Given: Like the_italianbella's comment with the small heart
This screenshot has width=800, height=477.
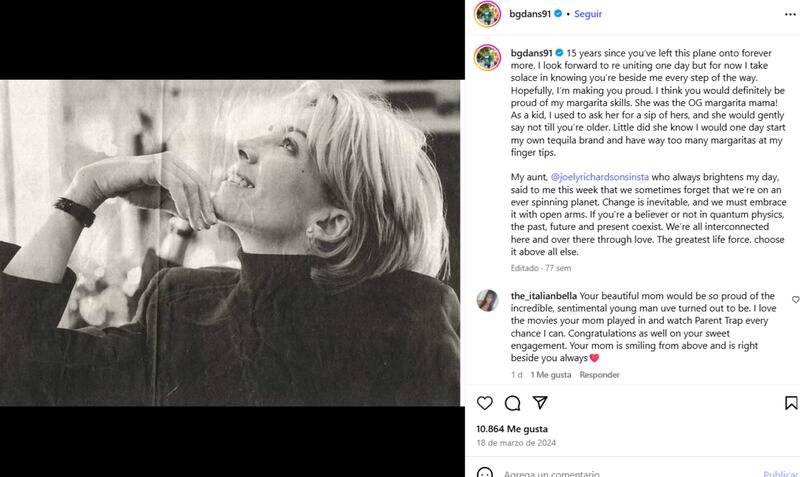Looking at the screenshot, I should tap(795, 299).
